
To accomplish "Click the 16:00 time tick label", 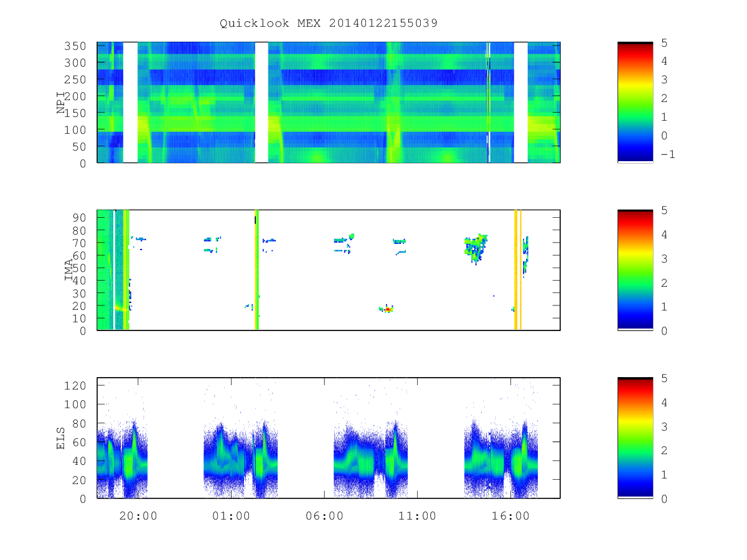I will [x=510, y=516].
